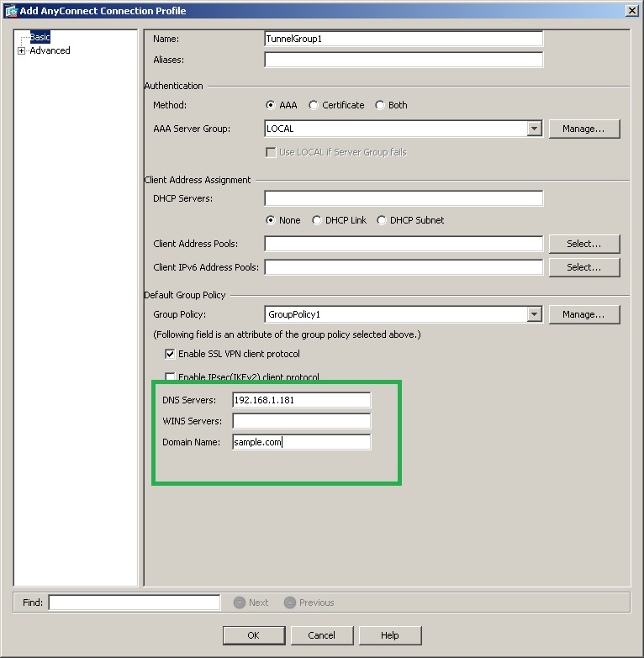This screenshot has width=644, height=658.
Task: Expand the Advanced tree node
Action: (x=21, y=50)
